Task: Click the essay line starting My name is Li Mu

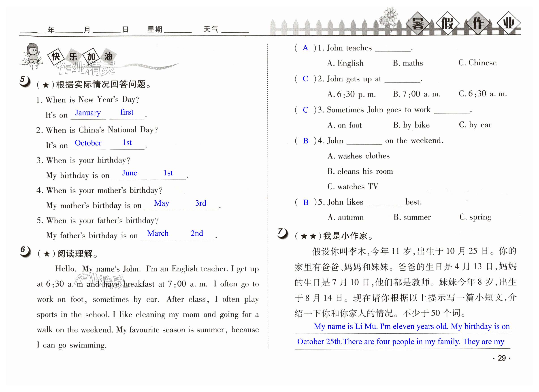Action: pyautogui.click(x=411, y=327)
